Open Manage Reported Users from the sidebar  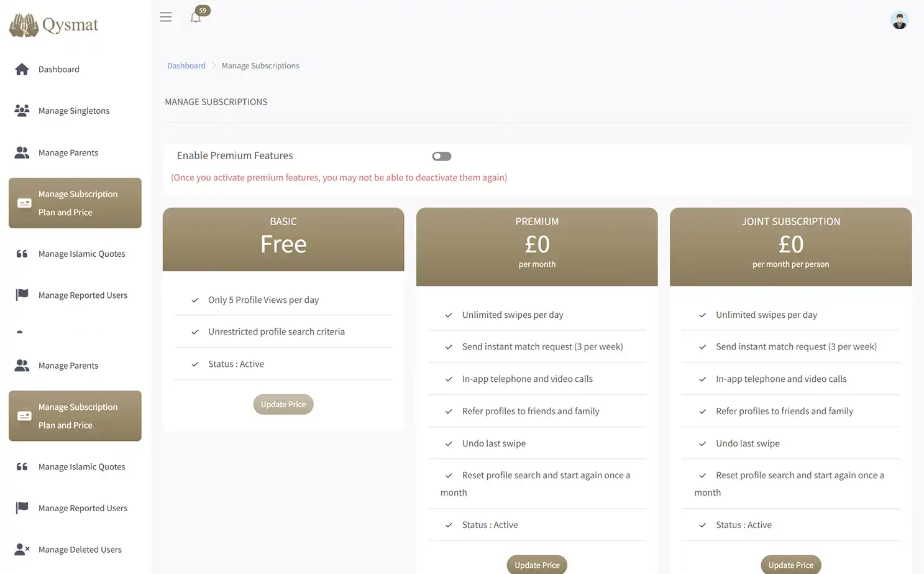pyautogui.click(x=83, y=294)
